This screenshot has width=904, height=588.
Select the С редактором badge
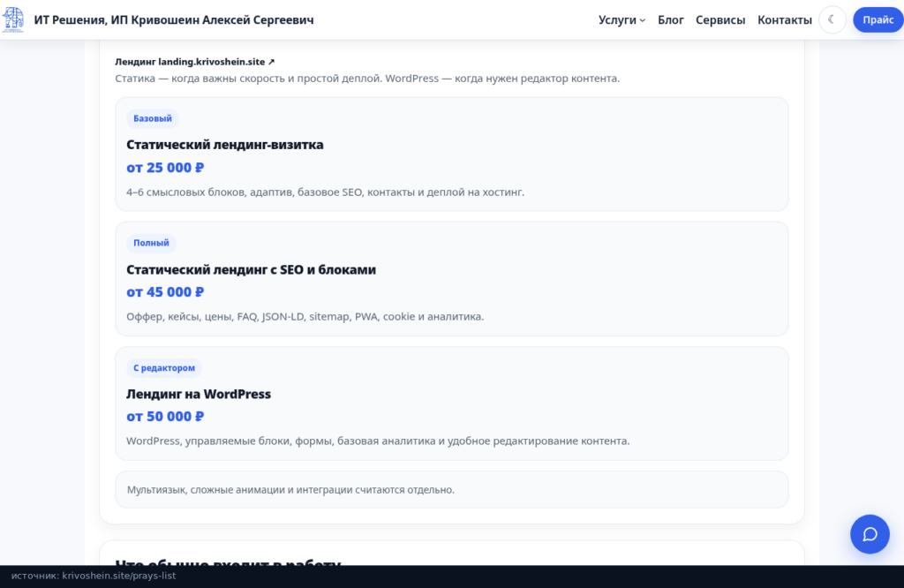point(164,368)
